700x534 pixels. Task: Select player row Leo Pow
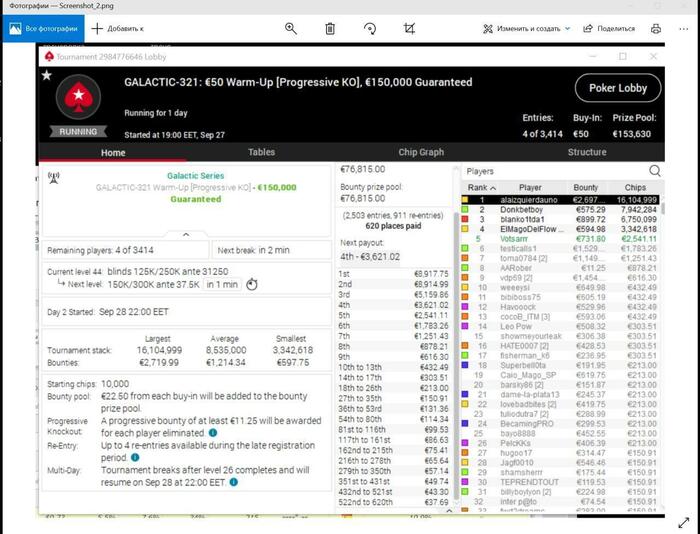click(560, 326)
